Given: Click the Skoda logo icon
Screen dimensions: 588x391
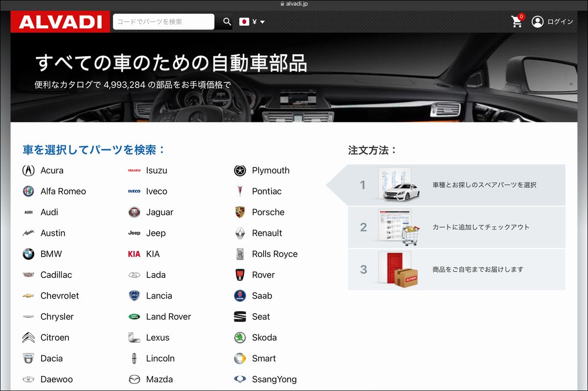Looking at the screenshot, I should pyautogui.click(x=240, y=338).
